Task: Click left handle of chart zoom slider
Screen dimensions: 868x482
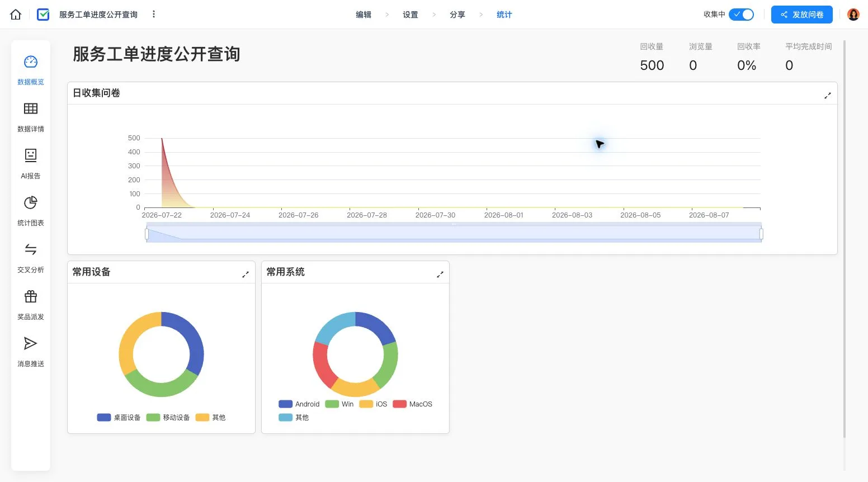Action: pyautogui.click(x=147, y=234)
